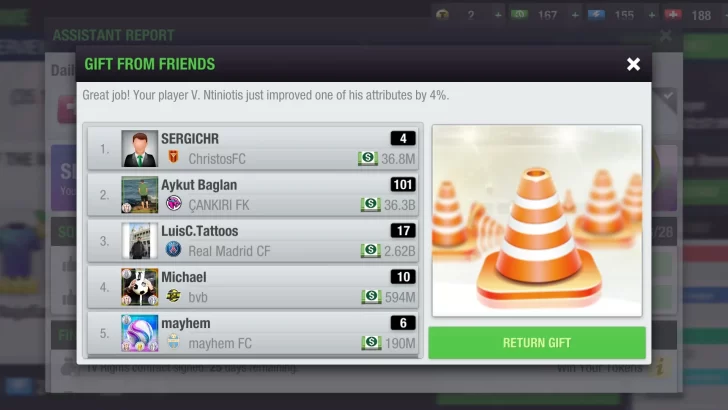This screenshot has width=728, height=410.
Task: Close the Gift From Friends dialog
Action: (x=633, y=64)
